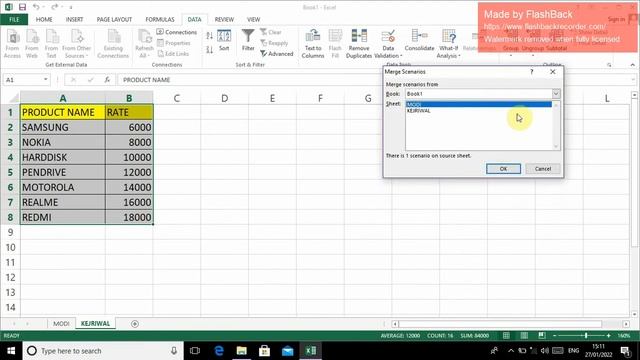Select the KEJRIWAL sheet tab
640x360 pixels.
[x=95, y=323]
